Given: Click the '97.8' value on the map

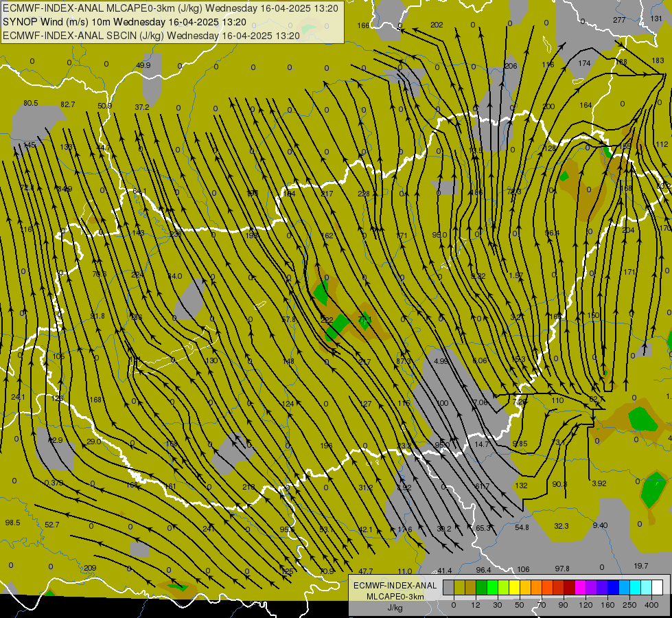Looking at the screenshot, I should click(562, 569).
